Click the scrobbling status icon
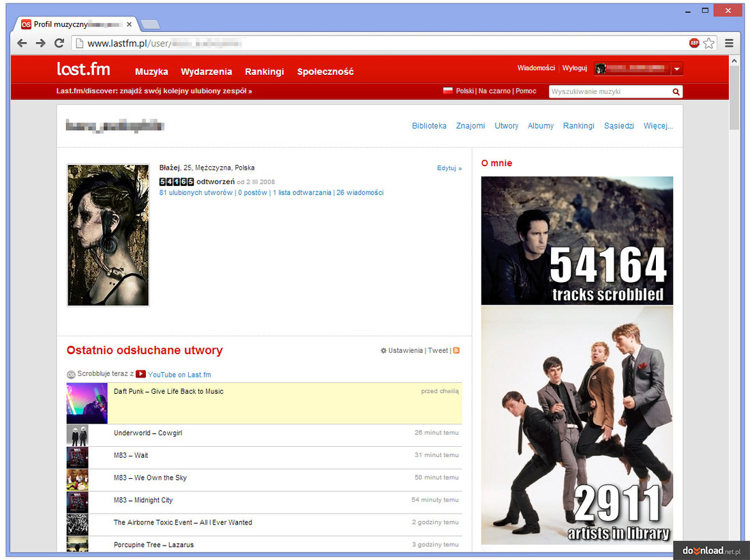The image size is (750, 560). [x=71, y=375]
